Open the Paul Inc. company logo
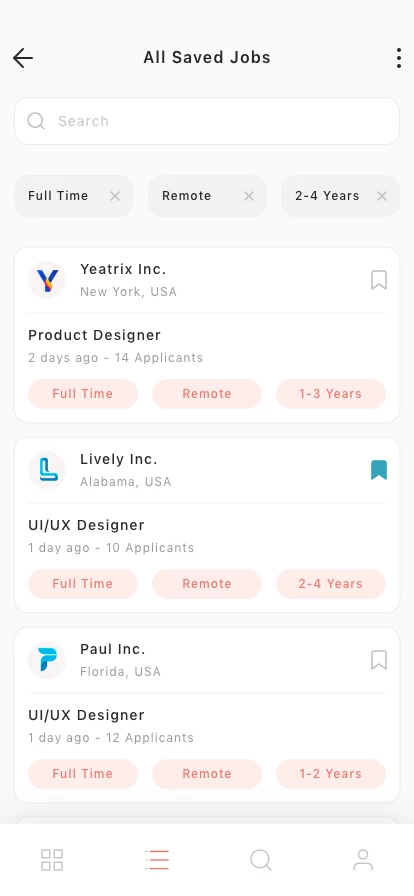 click(47, 660)
